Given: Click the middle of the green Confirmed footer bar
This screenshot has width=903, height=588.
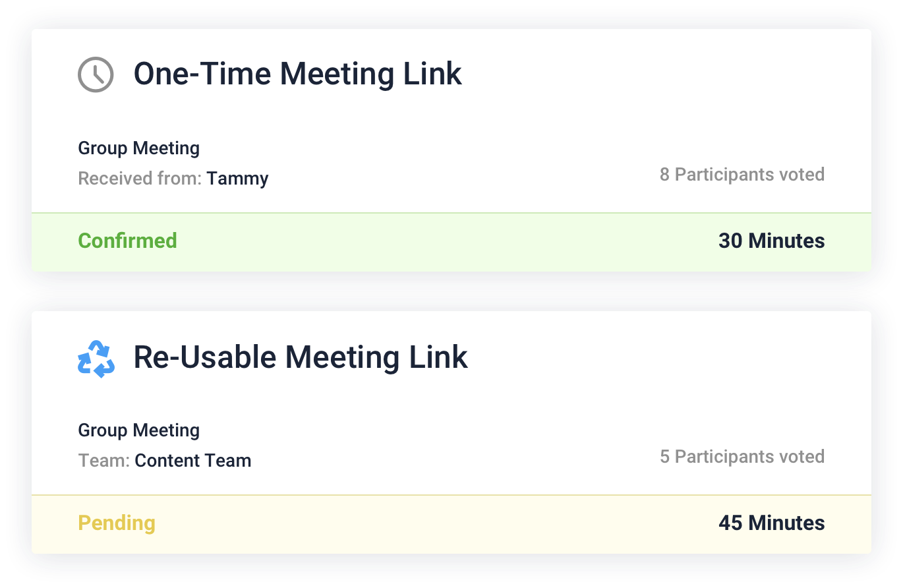Looking at the screenshot, I should [451, 241].
